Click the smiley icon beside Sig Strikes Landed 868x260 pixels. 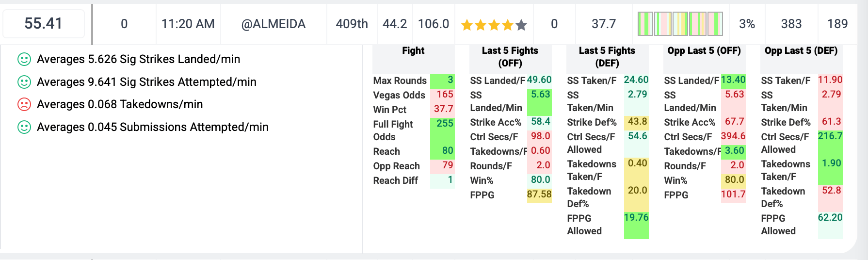point(24,59)
